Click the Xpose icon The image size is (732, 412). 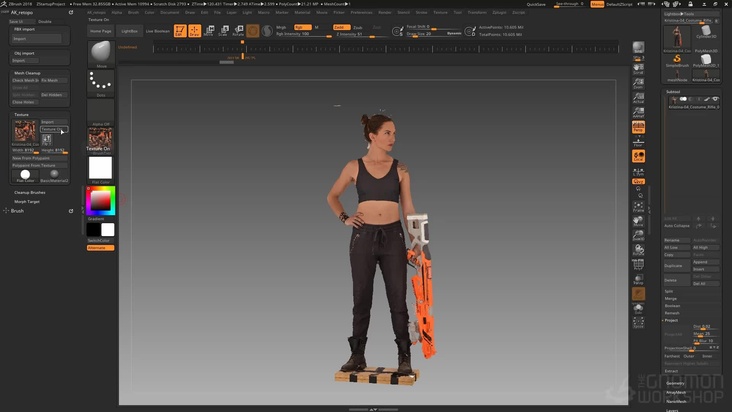(638, 323)
